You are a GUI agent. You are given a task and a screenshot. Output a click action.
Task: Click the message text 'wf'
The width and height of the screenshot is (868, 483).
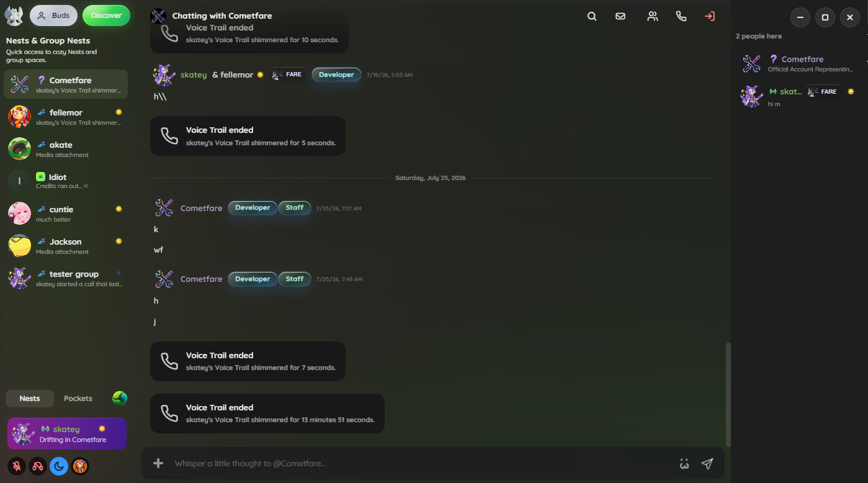tap(158, 250)
